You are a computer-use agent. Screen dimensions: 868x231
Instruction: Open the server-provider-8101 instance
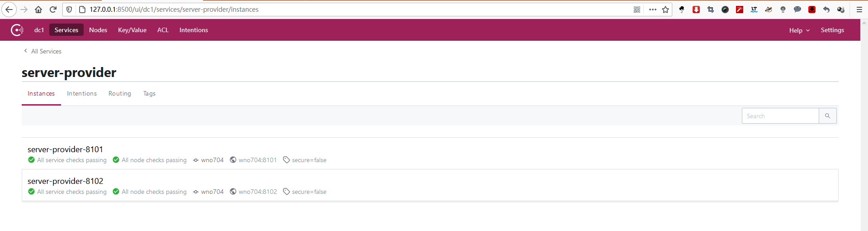[65, 149]
